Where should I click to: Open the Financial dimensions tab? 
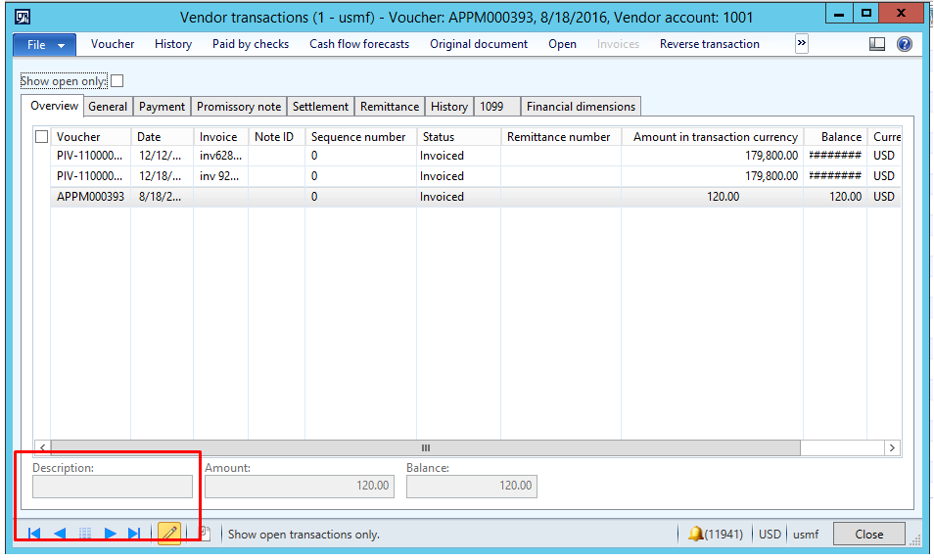tap(581, 107)
